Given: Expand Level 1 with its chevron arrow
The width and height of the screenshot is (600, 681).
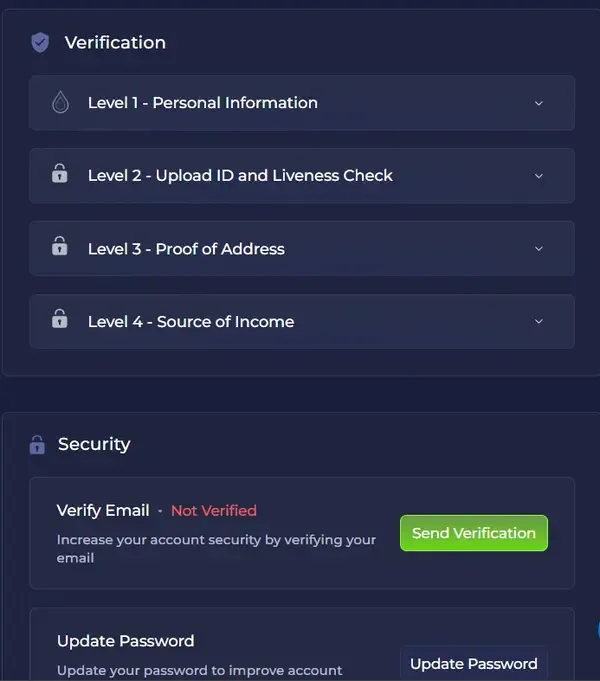Looking at the screenshot, I should pyautogui.click(x=539, y=103).
